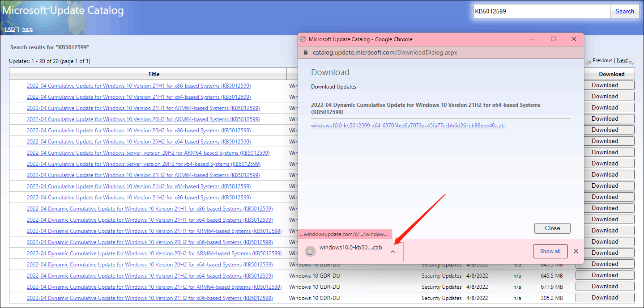Open Dynamic Cumulative Update 20H2 ARM64-based link
The image size is (644, 308).
coord(154,253)
